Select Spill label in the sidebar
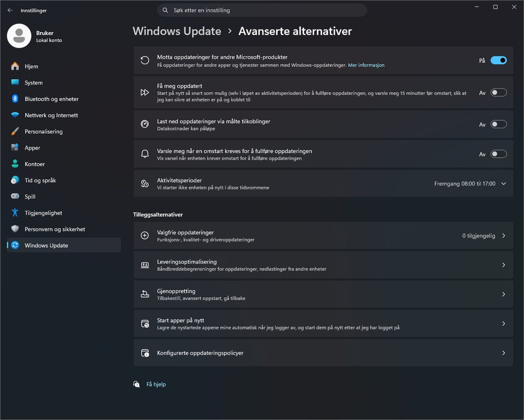 (30, 197)
